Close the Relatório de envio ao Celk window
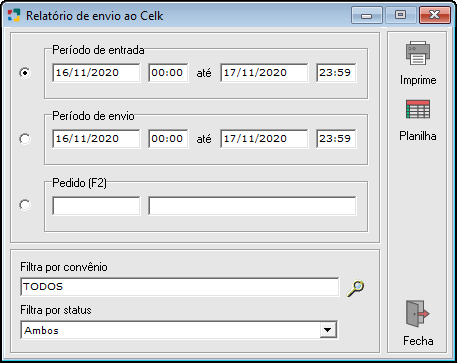457x363 pixels. coord(435,15)
